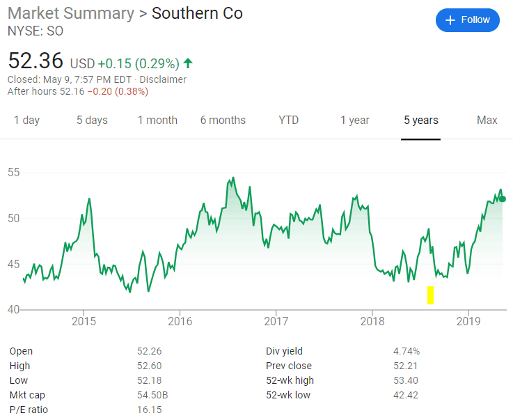This screenshot has height=420, width=513.
Task: Click the 2015 x-axis year label
Action: click(84, 321)
